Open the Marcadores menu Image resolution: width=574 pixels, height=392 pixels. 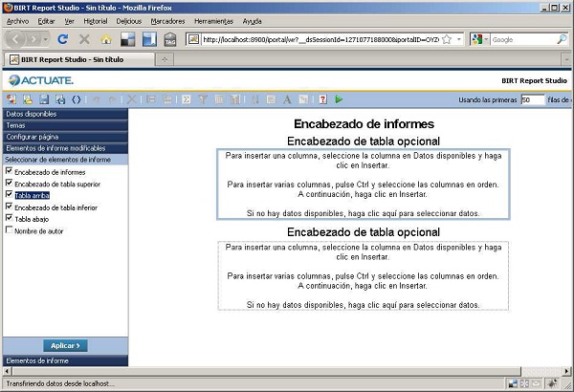[x=167, y=21]
